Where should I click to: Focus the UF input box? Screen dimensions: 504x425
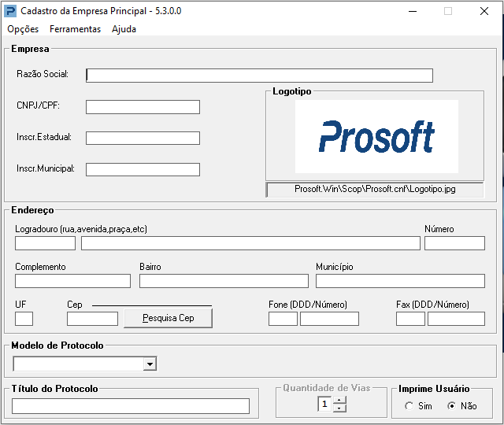coord(24,319)
